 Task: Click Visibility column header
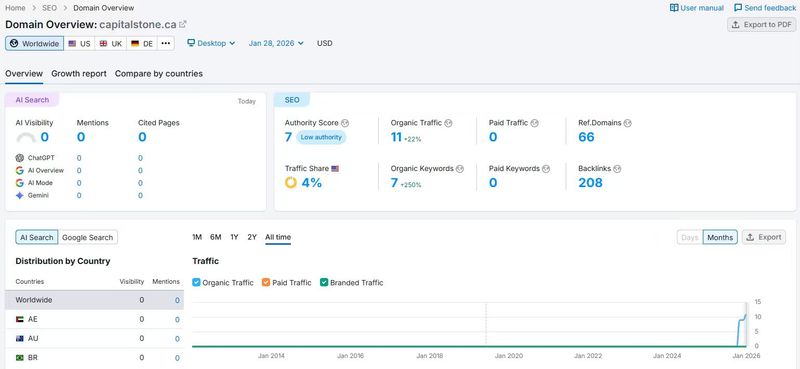[132, 281]
